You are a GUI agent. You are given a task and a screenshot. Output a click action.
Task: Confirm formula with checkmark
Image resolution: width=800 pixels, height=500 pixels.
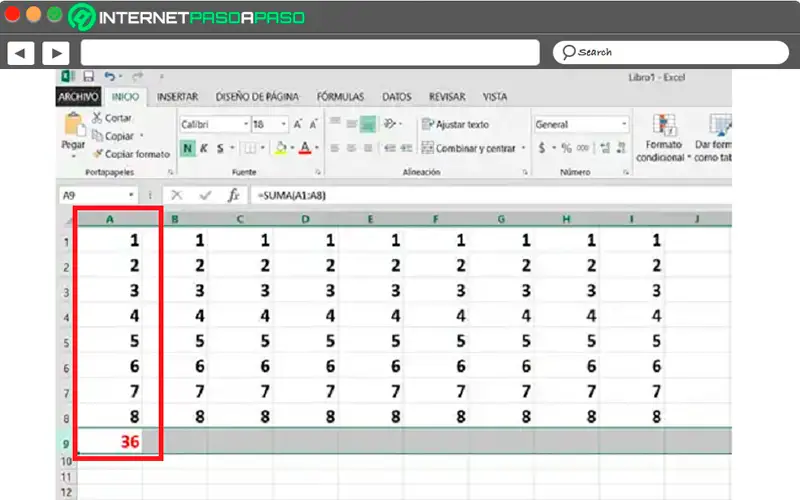(205, 195)
